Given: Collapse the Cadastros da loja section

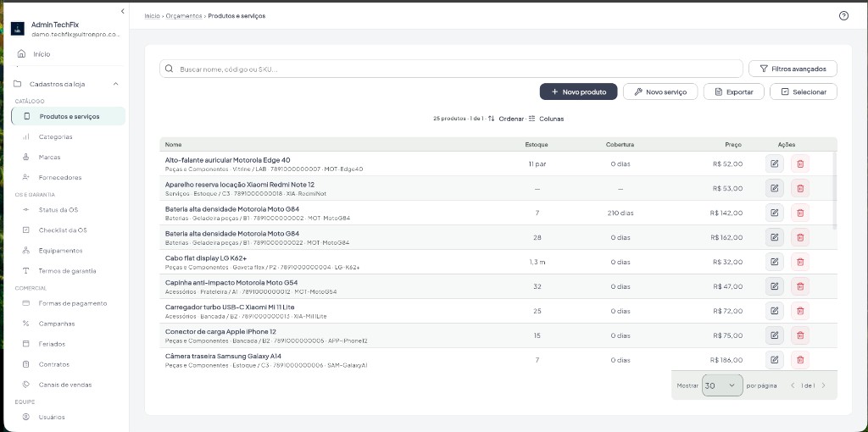Looking at the screenshot, I should tap(115, 84).
